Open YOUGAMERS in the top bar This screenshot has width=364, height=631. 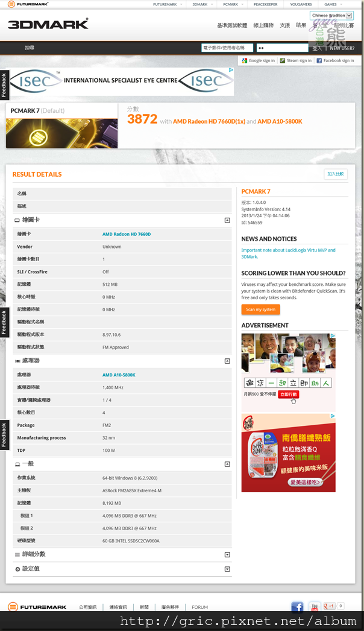pos(301,4)
